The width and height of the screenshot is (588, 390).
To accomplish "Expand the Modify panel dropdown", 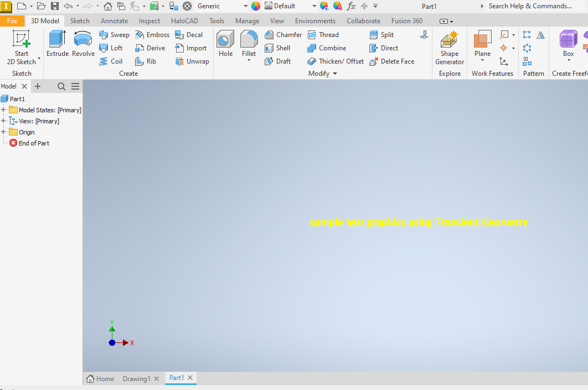I will (334, 73).
